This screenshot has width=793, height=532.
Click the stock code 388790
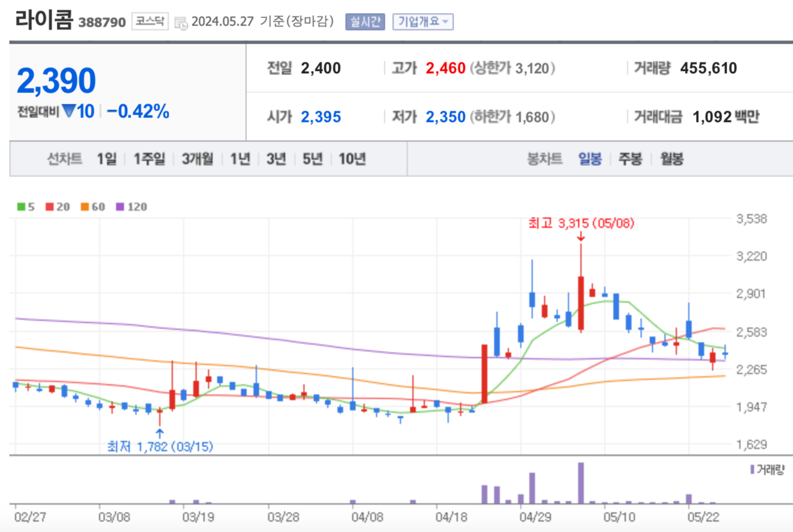[102, 22]
